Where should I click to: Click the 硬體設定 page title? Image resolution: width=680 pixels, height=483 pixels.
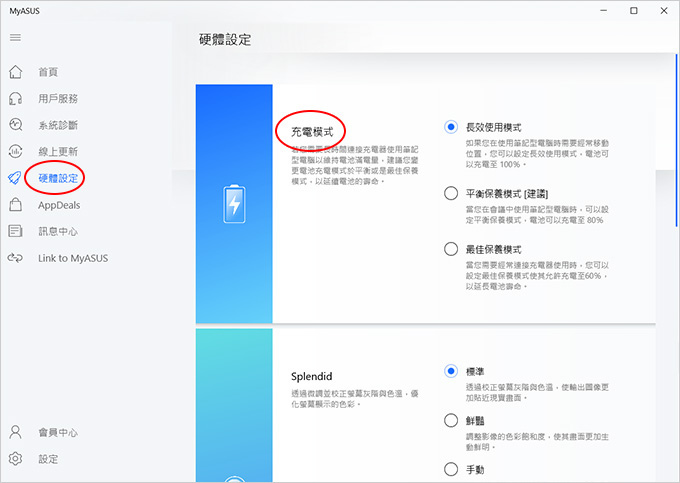225,39
